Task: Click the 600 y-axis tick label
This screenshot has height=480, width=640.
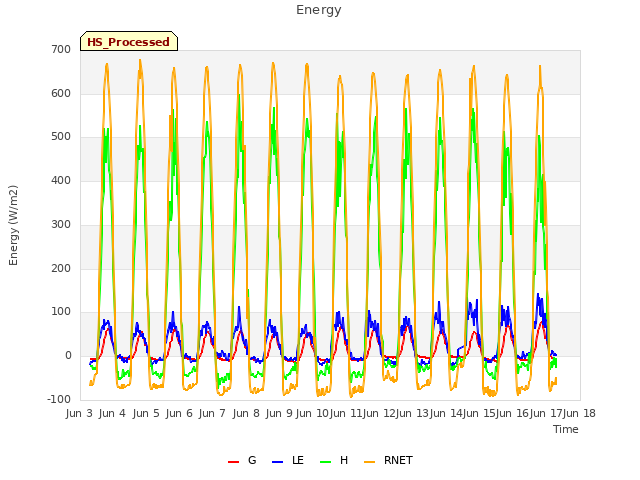Action: pyautogui.click(x=61, y=93)
